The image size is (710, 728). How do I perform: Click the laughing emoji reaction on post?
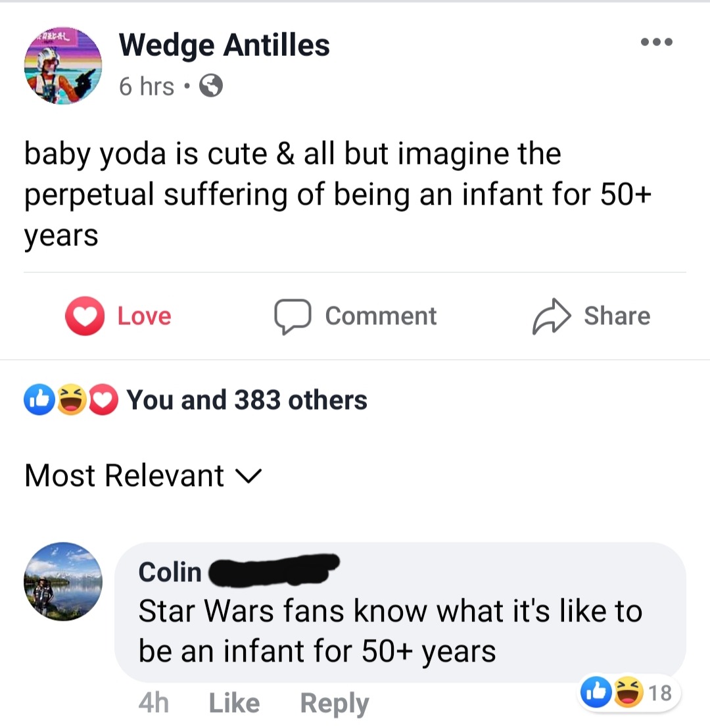point(70,400)
